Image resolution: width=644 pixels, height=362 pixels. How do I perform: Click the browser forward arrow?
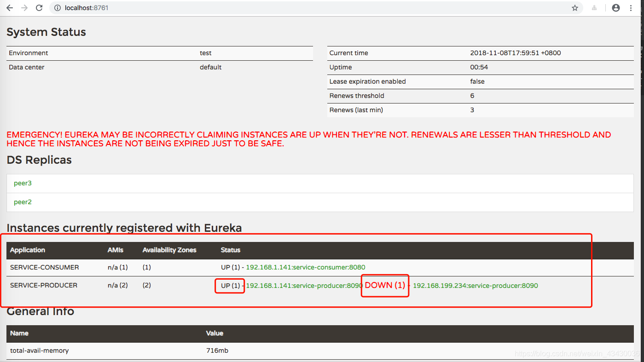(x=24, y=8)
